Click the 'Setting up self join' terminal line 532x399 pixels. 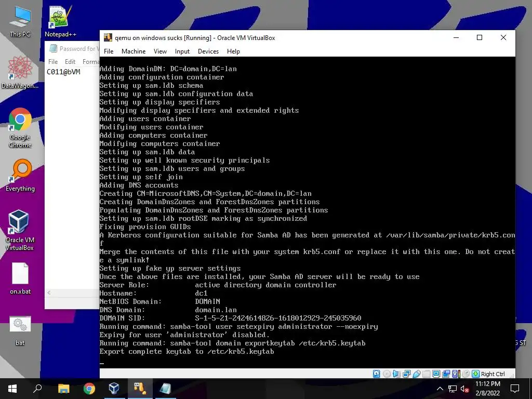141,177
